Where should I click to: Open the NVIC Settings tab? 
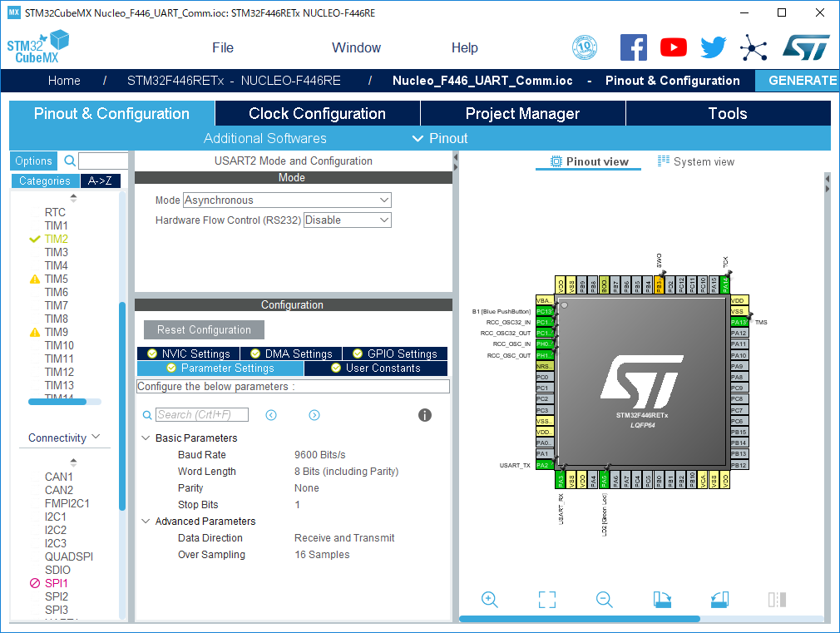click(188, 354)
